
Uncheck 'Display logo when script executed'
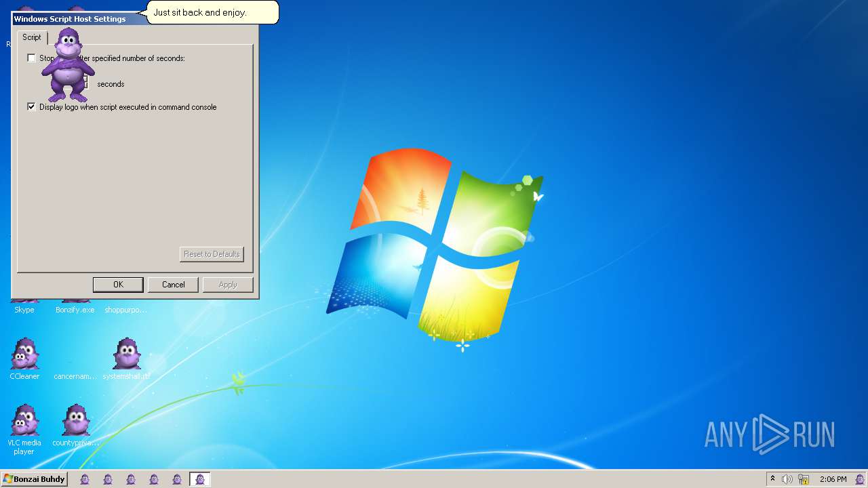tap(31, 107)
